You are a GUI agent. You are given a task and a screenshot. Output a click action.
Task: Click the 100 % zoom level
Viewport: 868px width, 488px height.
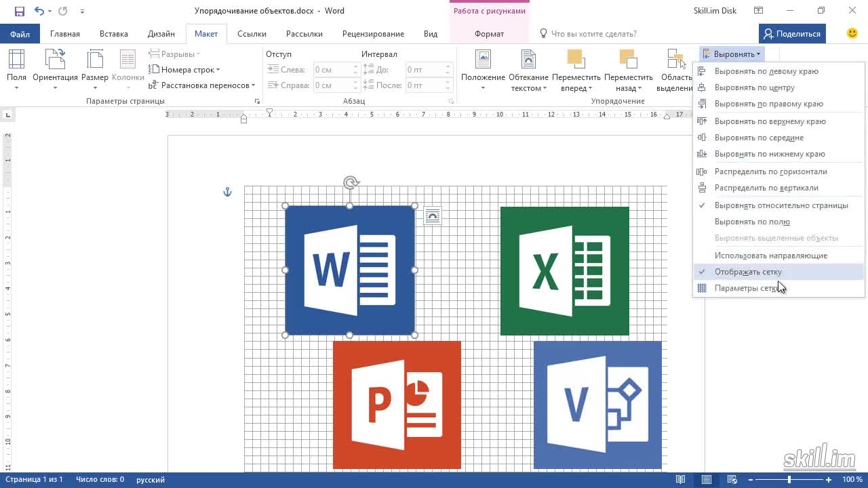[852, 480]
